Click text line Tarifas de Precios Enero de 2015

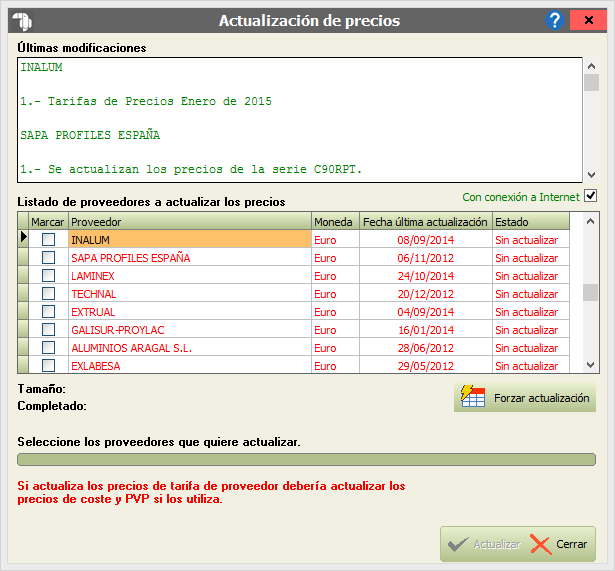click(146, 101)
